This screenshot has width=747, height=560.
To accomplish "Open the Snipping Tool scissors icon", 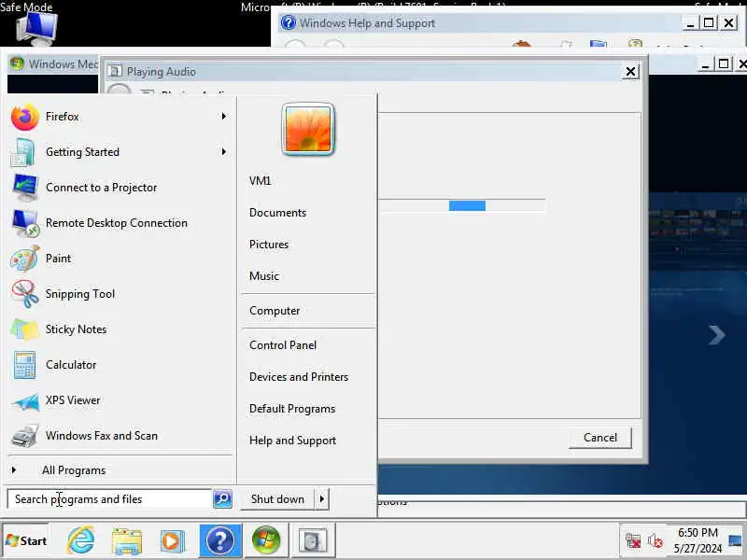I will 25,294.
